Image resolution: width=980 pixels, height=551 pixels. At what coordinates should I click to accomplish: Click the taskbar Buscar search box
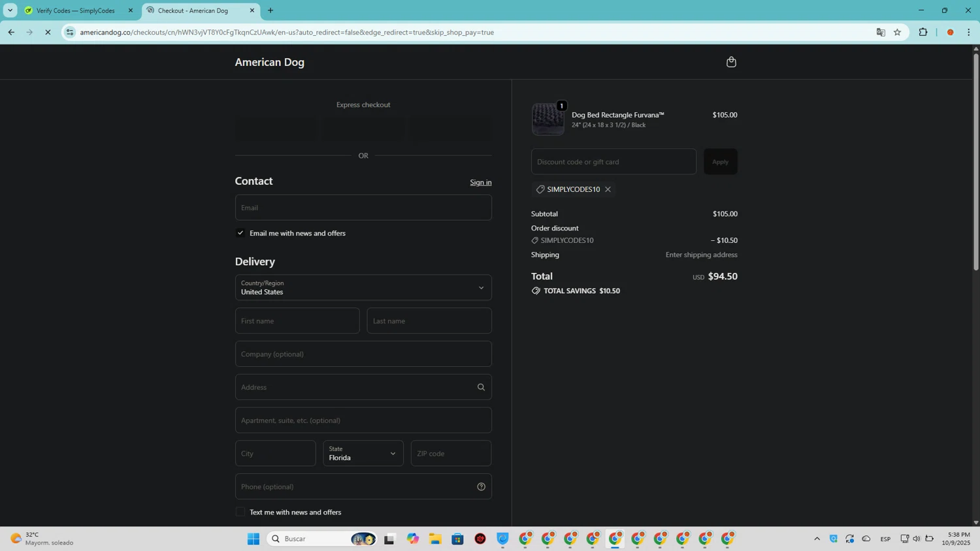(321, 539)
